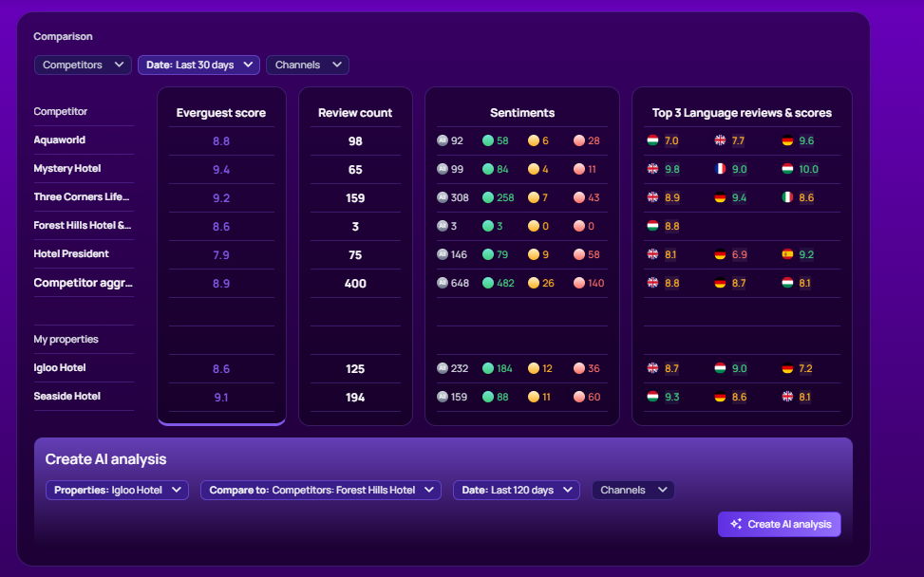Expand the top Channels dropdown
924x577 pixels.
(308, 65)
